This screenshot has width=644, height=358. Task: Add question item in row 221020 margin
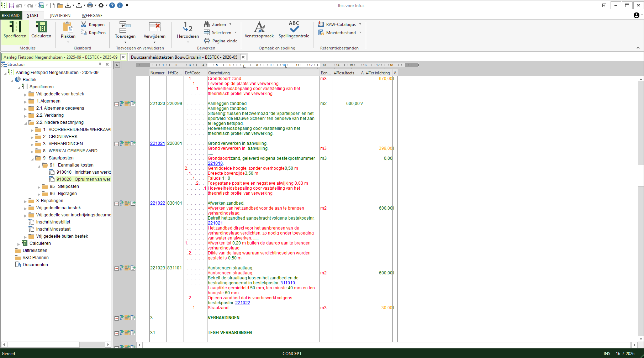122,104
